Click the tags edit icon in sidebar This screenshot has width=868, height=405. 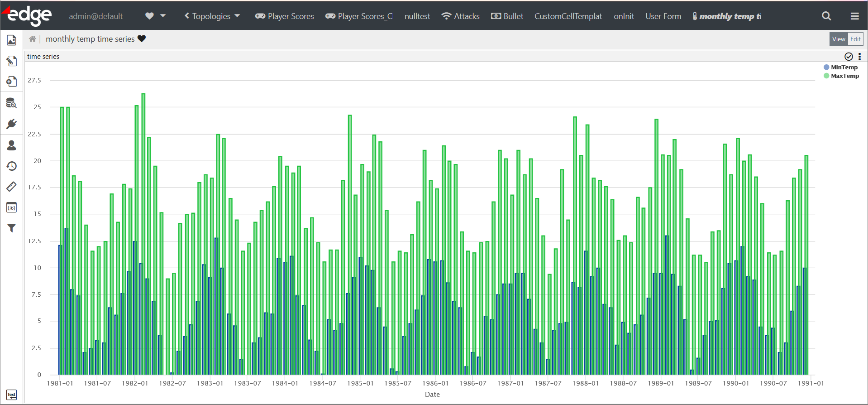click(12, 61)
